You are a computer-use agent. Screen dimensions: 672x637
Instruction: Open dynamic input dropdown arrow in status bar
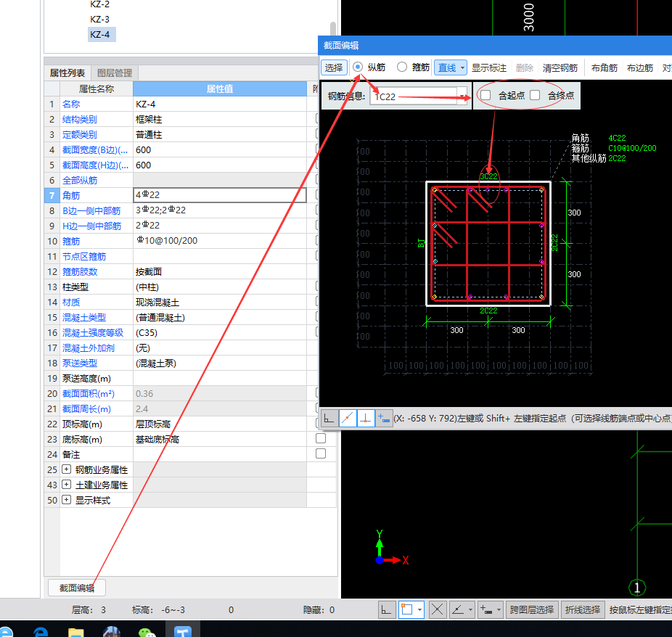click(499, 609)
